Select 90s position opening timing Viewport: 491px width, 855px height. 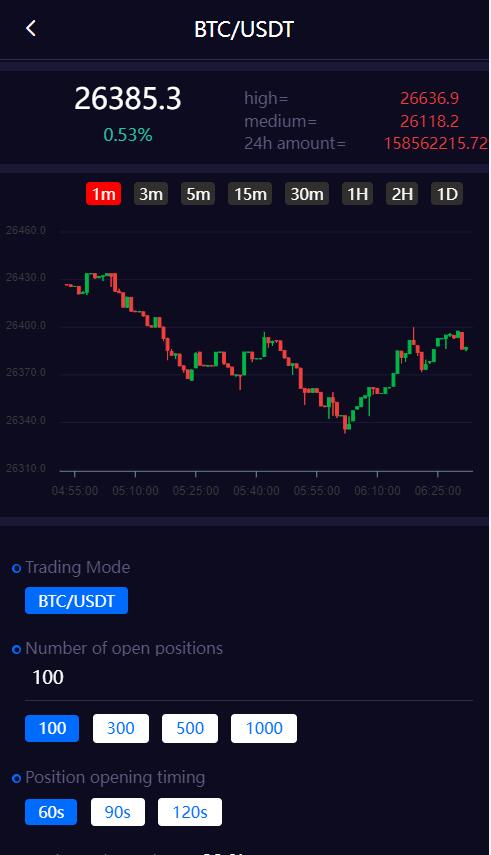click(x=117, y=812)
